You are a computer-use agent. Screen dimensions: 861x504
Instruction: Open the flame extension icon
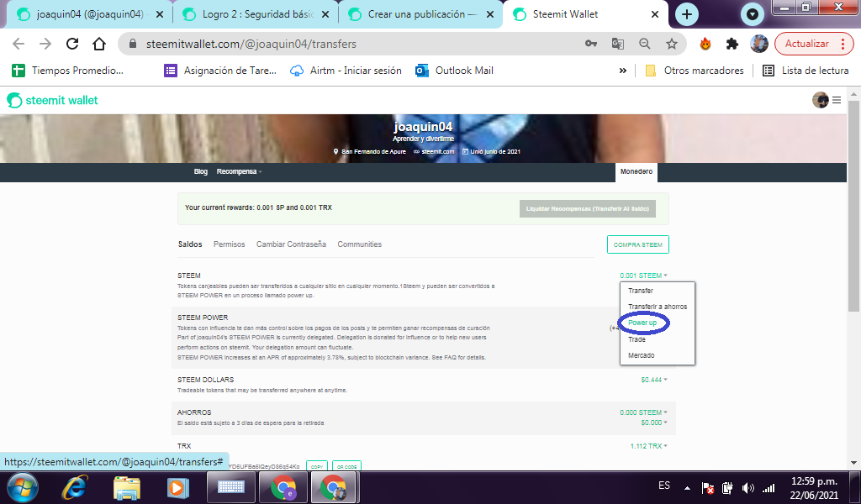(x=705, y=44)
